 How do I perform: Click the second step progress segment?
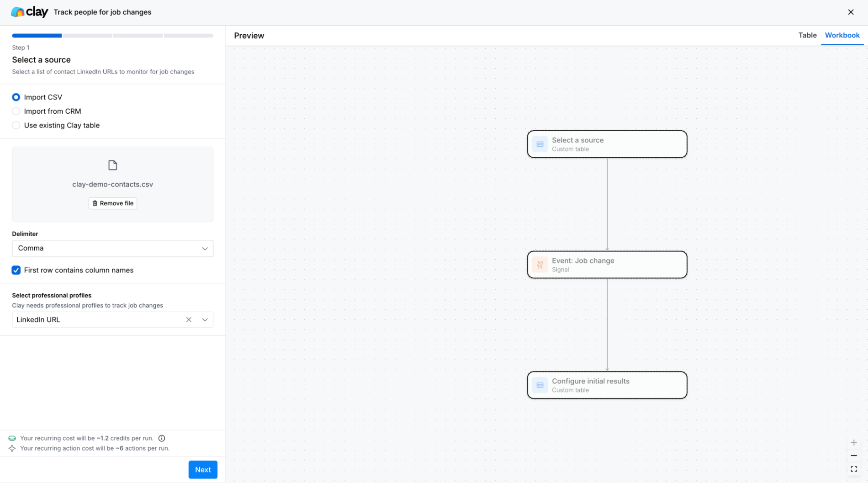[87, 36]
